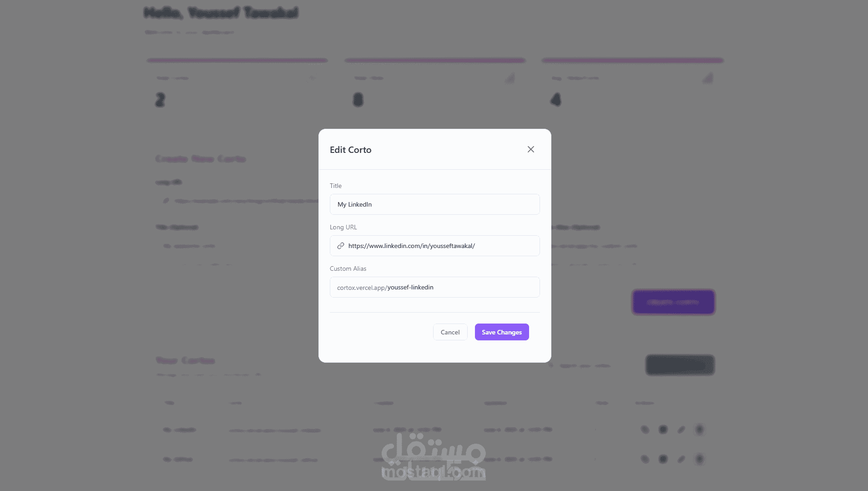
Task: Click the blurred dark button beside Your Cortos
Action: (680, 365)
